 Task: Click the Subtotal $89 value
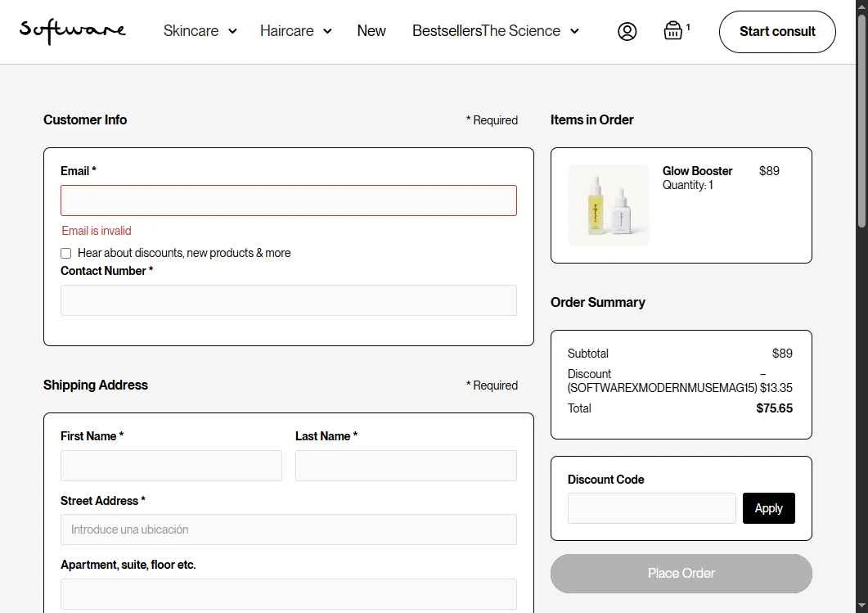point(782,354)
